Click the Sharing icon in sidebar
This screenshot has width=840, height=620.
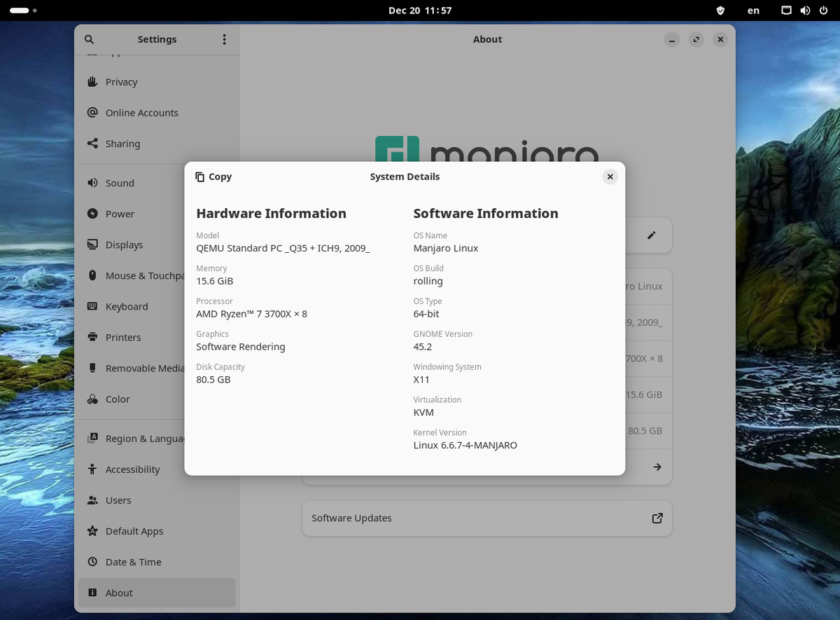(x=92, y=144)
